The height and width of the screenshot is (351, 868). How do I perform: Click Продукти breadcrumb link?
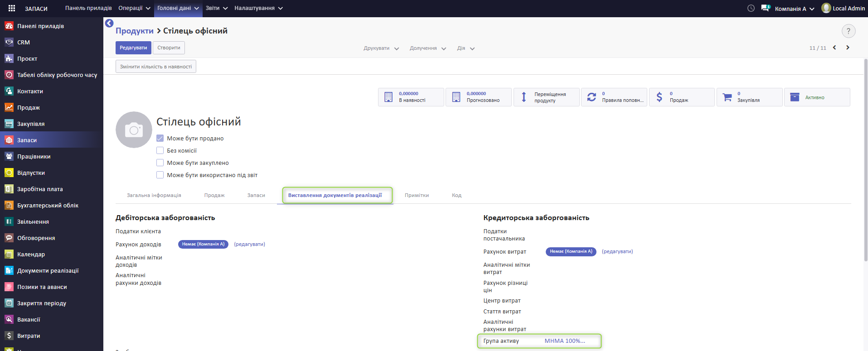135,31
